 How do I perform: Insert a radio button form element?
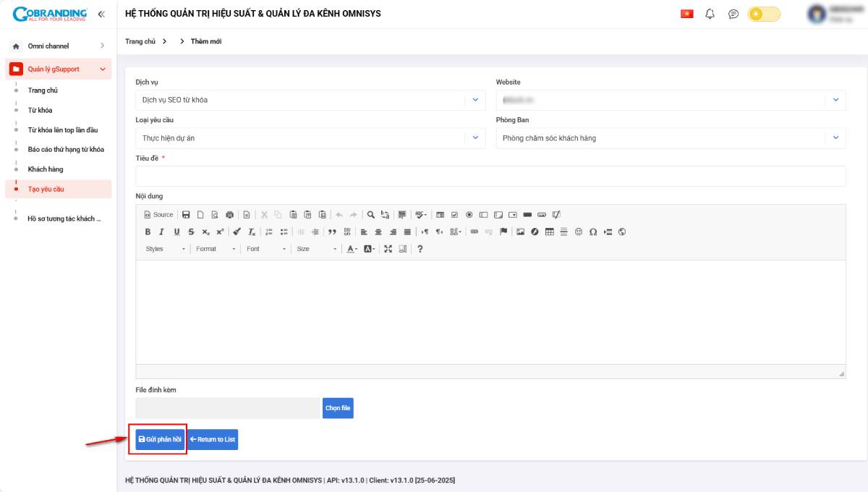tap(469, 215)
